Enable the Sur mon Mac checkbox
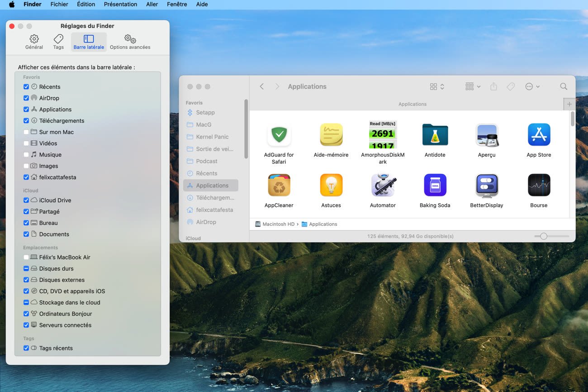This screenshot has height=392, width=588. click(x=26, y=132)
